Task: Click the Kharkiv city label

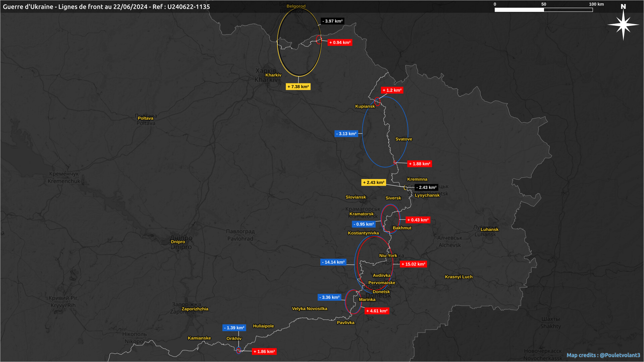Action: tap(273, 75)
